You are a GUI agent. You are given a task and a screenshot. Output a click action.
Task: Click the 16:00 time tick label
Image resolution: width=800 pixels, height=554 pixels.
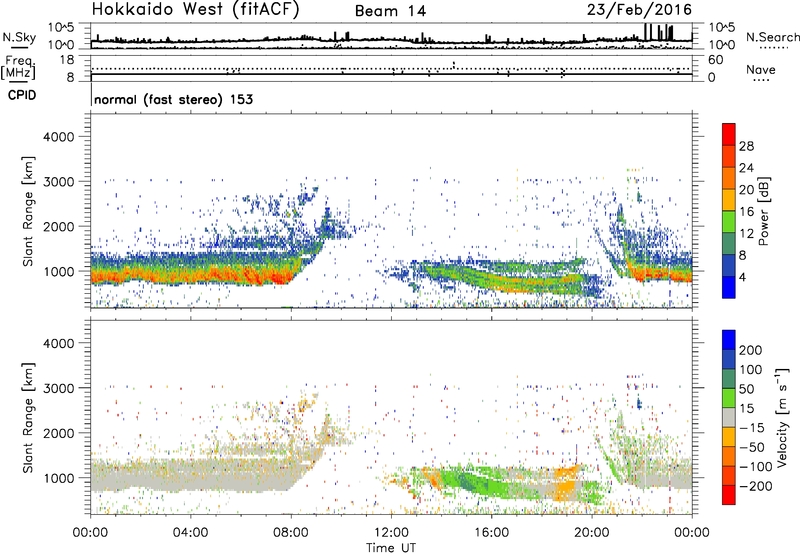491,533
